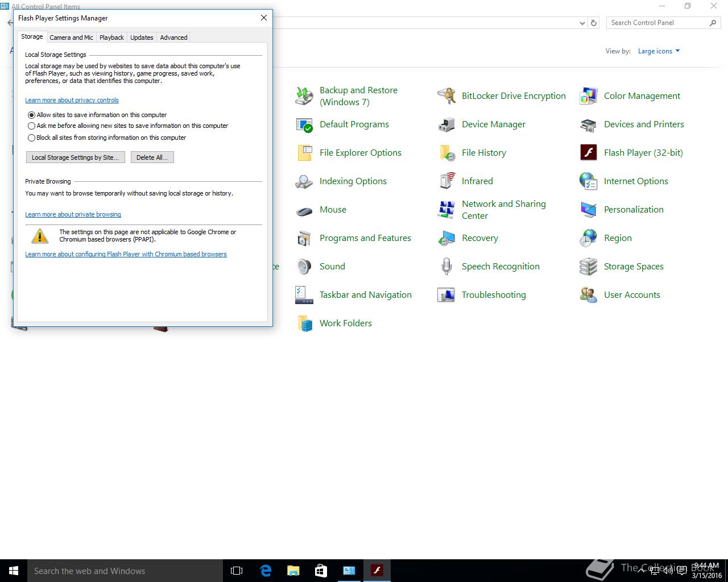Open the Troubleshooting icon
This screenshot has width=728, height=582.
coord(446,295)
